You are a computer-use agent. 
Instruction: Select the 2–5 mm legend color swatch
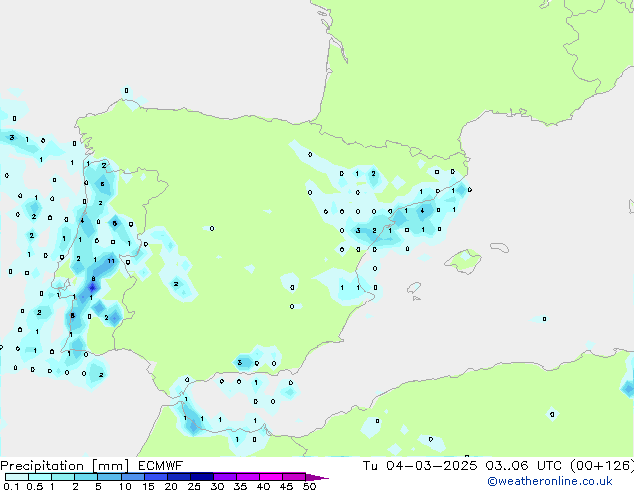(x=86, y=477)
